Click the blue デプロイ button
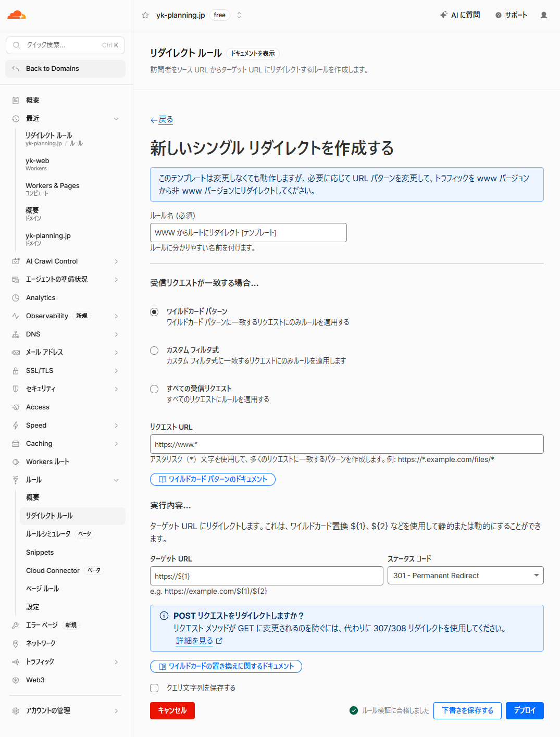 525,711
